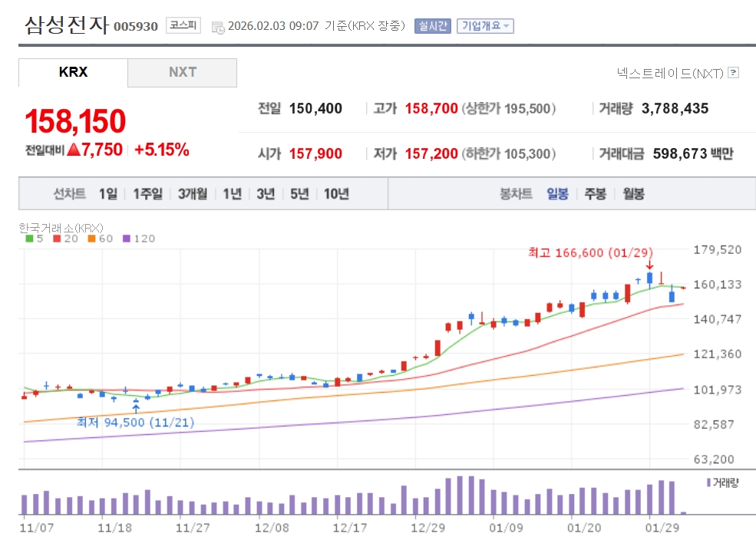Click the green 5-day moving average swatch
The image size is (756, 550).
29,239
